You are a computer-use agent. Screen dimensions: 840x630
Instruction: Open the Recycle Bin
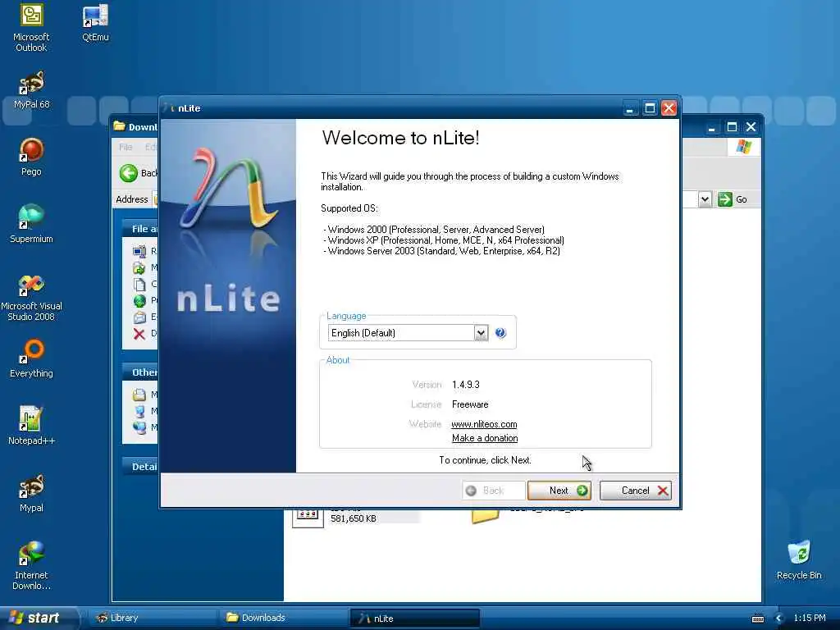pyautogui.click(x=799, y=560)
